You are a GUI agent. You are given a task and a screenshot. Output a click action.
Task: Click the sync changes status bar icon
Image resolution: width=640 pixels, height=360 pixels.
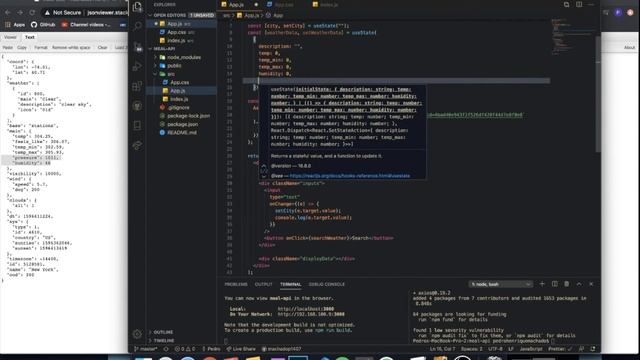[x=166, y=349]
